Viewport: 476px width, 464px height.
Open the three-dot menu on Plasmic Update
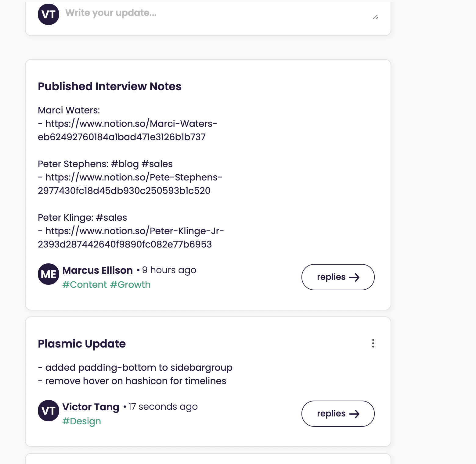[373, 344]
